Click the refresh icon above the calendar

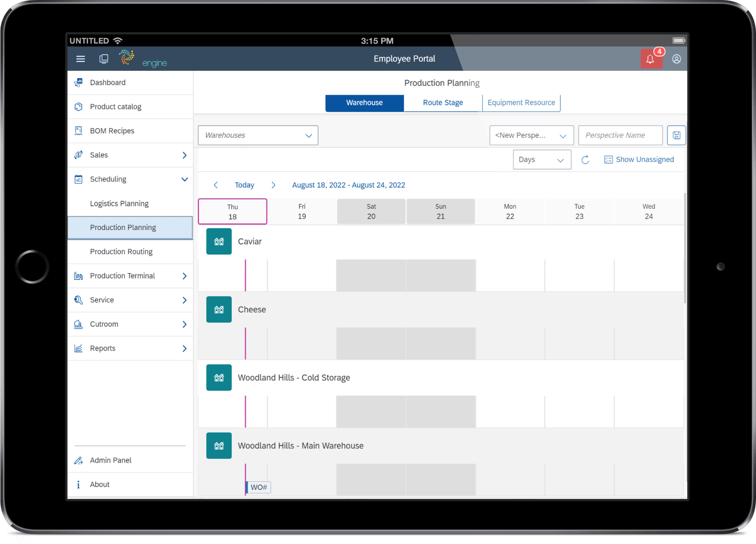tap(585, 159)
